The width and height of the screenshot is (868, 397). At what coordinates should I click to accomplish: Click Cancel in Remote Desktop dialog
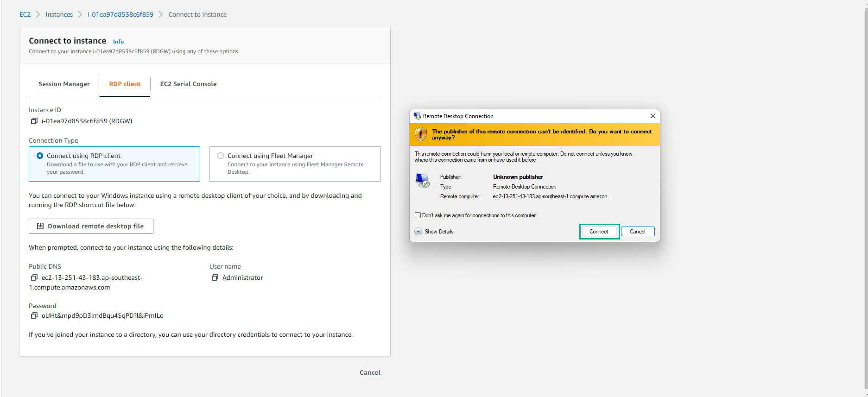638,232
